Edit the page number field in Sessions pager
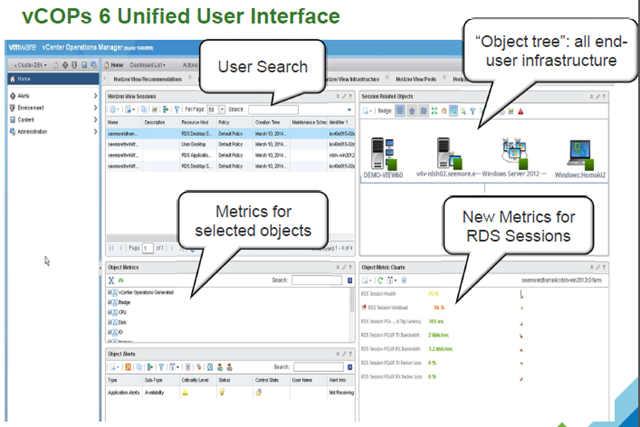This screenshot has width=640, height=427. click(x=148, y=248)
